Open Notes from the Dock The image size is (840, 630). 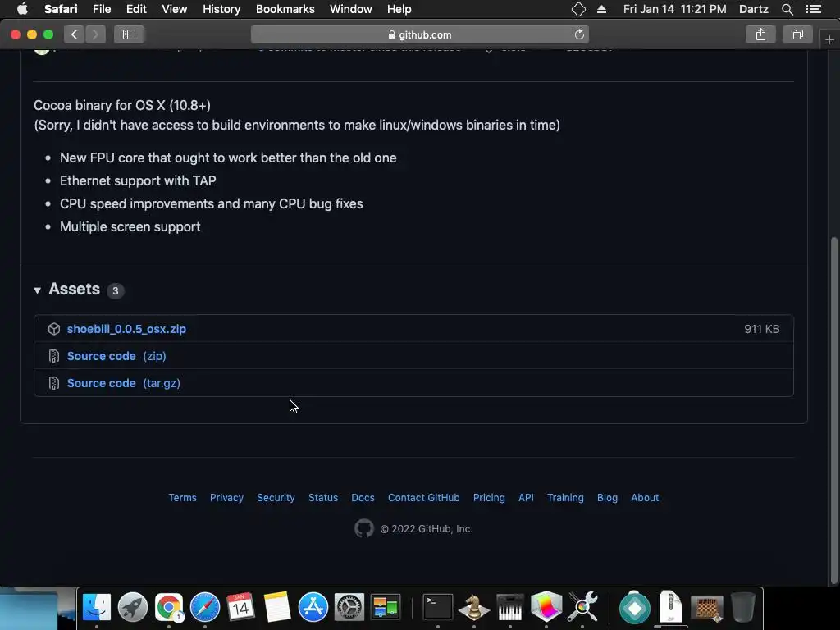(277, 608)
